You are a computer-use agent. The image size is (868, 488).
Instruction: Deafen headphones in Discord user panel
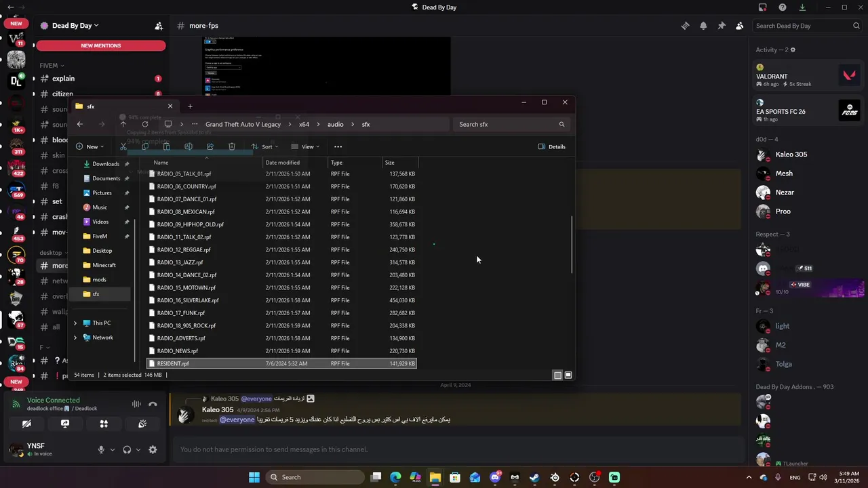pos(127,449)
